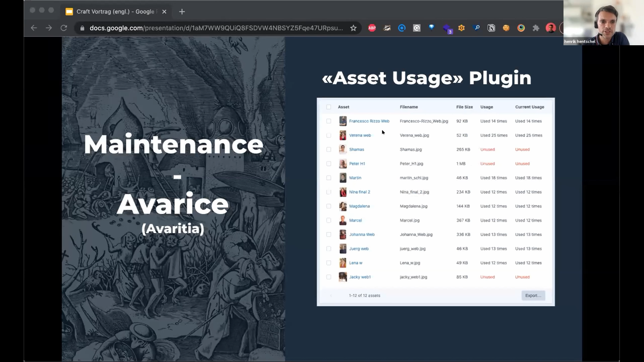Check the Martin row checkbox
This screenshot has height=362, width=644.
tap(329, 178)
